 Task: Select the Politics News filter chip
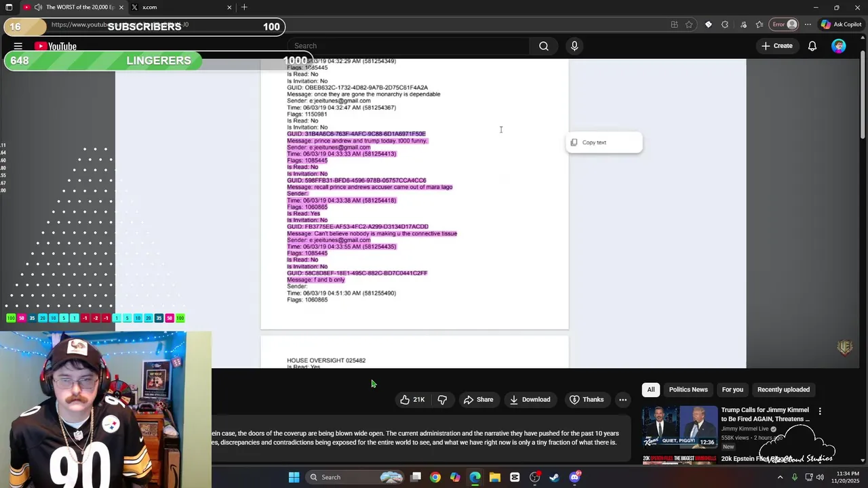pos(688,390)
